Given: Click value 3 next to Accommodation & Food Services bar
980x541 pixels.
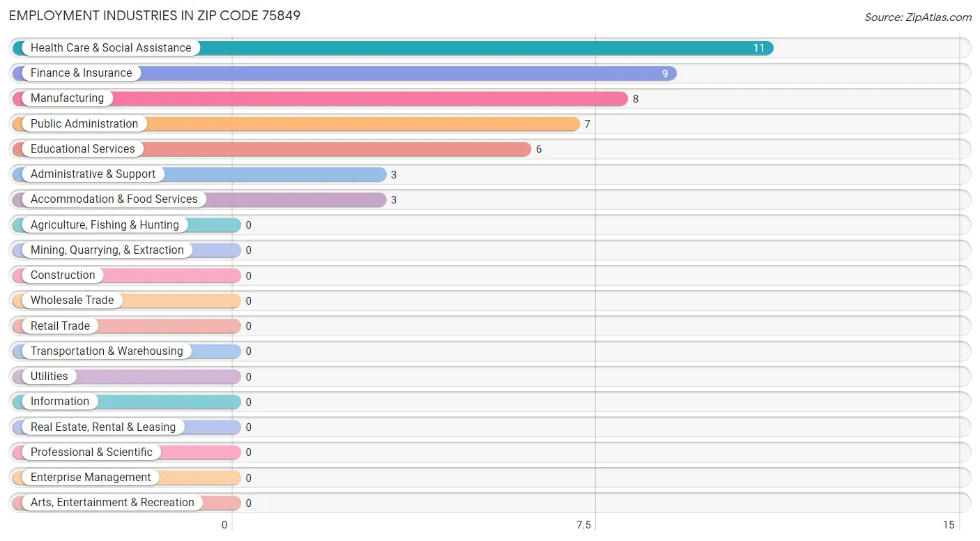Looking at the screenshot, I should tap(394, 200).
